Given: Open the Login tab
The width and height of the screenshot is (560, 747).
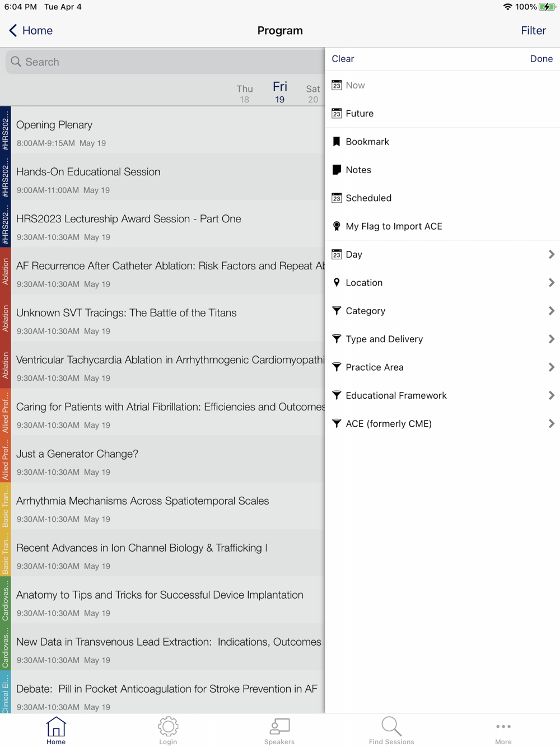Looking at the screenshot, I should [168, 730].
